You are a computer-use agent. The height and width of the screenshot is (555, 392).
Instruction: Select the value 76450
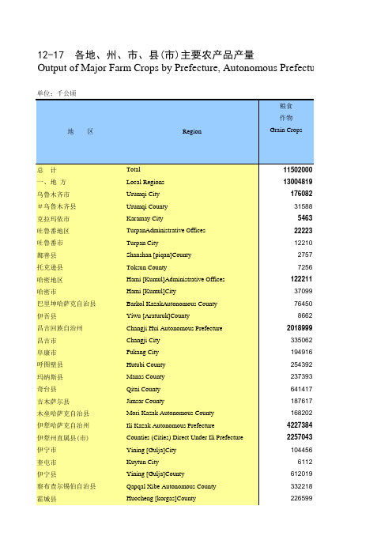click(303, 304)
